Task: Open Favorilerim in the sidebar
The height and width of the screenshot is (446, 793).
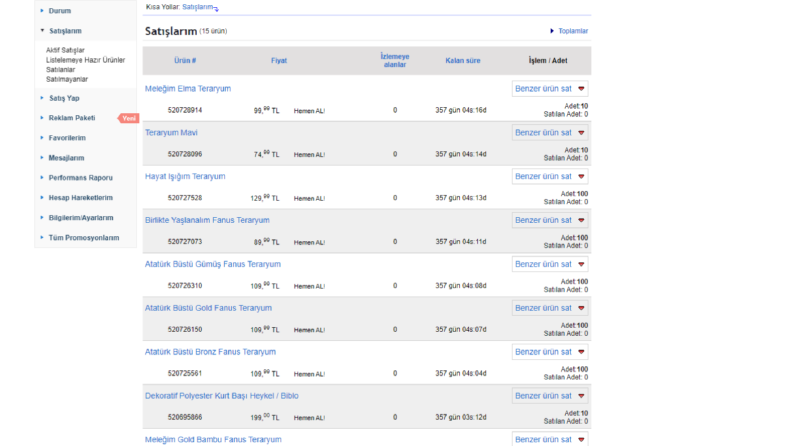Action: click(x=67, y=138)
